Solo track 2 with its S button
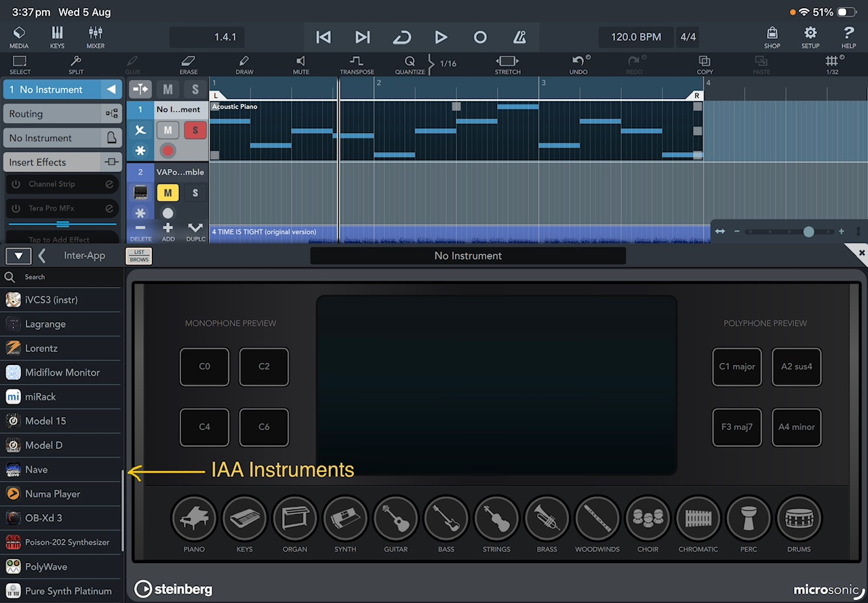 [x=195, y=193]
